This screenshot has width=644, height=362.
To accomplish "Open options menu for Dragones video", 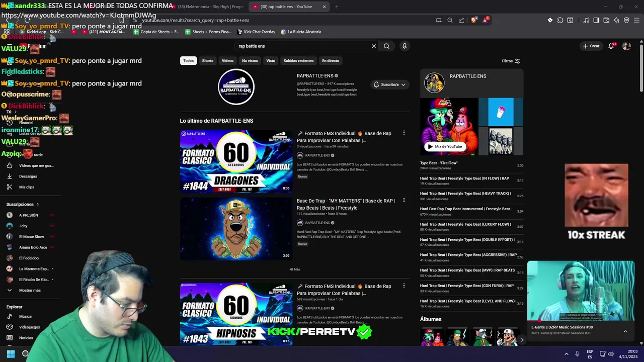I will click(404, 133).
